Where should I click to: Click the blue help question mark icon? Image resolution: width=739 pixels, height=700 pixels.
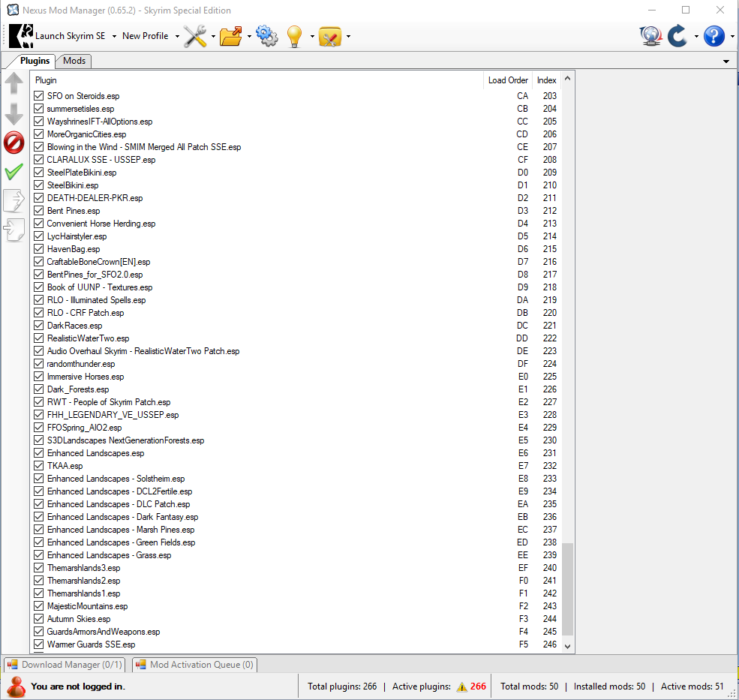[713, 36]
